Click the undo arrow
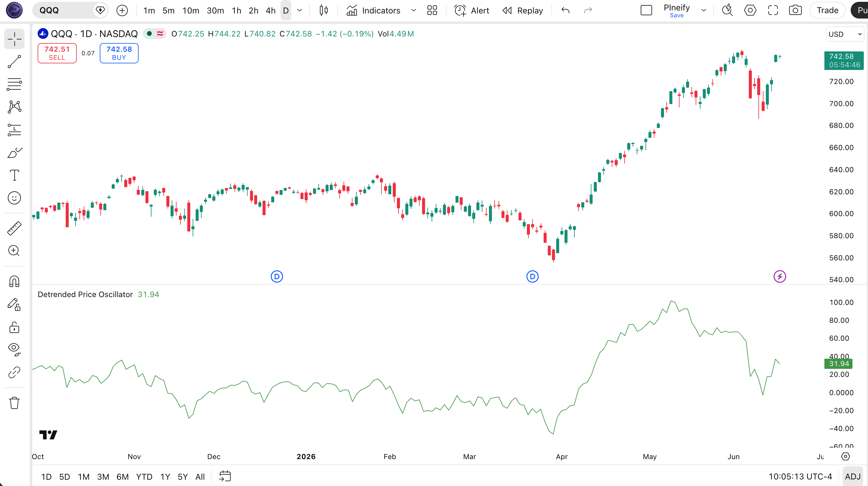Screen dimensions: 868x486 click(x=565, y=10)
